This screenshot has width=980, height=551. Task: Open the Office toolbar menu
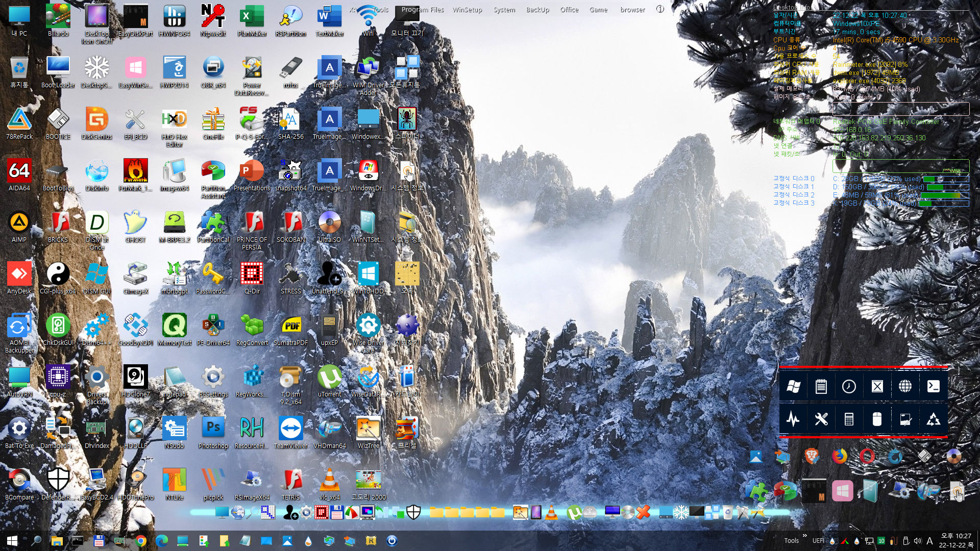[569, 10]
